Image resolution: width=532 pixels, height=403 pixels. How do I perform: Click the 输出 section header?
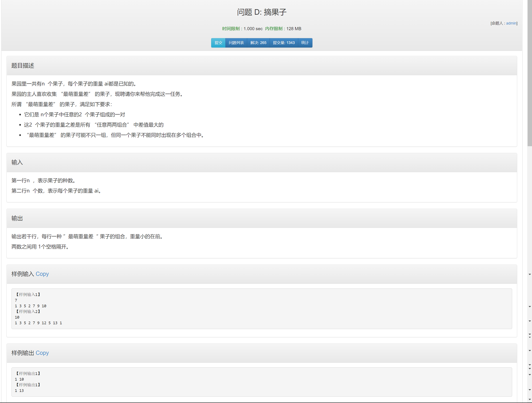coord(17,218)
